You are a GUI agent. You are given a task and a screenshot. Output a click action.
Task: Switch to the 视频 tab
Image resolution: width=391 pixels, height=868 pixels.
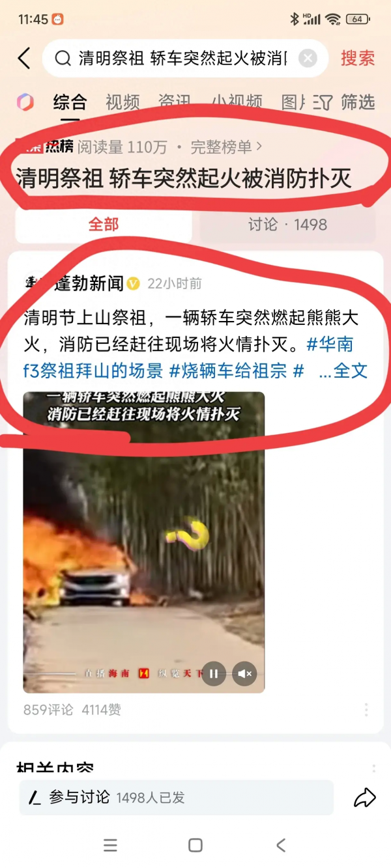(x=123, y=102)
